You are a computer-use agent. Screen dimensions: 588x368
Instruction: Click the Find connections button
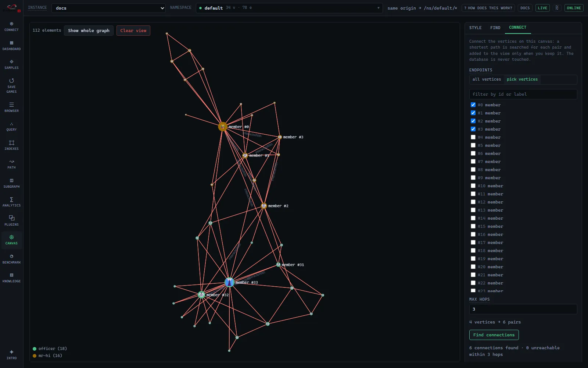click(x=494, y=335)
